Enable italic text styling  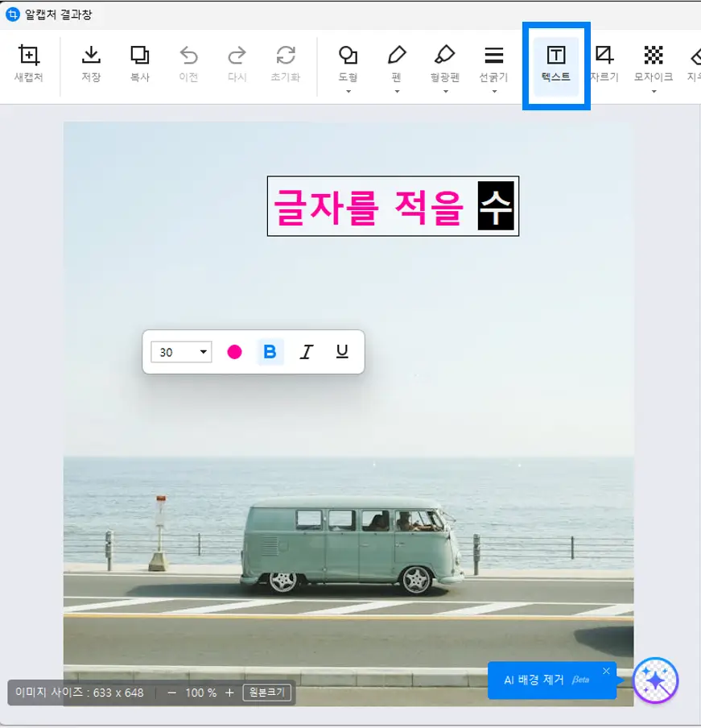306,351
